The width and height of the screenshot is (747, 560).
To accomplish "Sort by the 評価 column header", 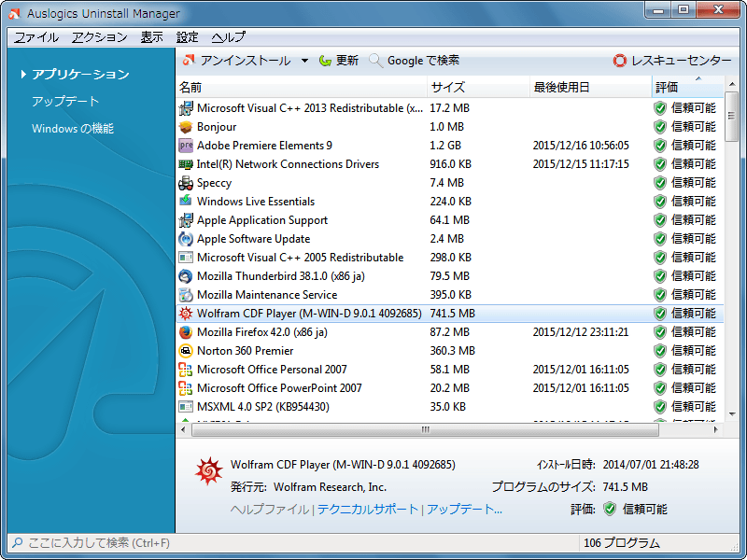I will (x=687, y=87).
